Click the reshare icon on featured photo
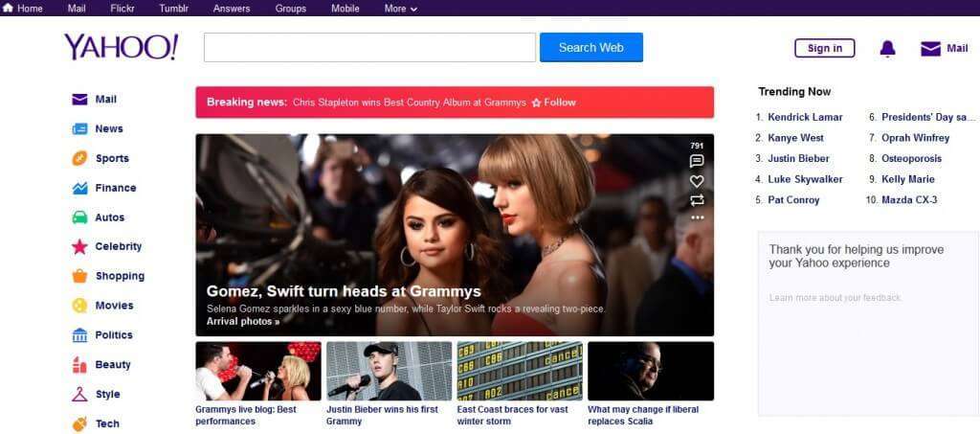The width and height of the screenshot is (980, 434). click(x=697, y=200)
